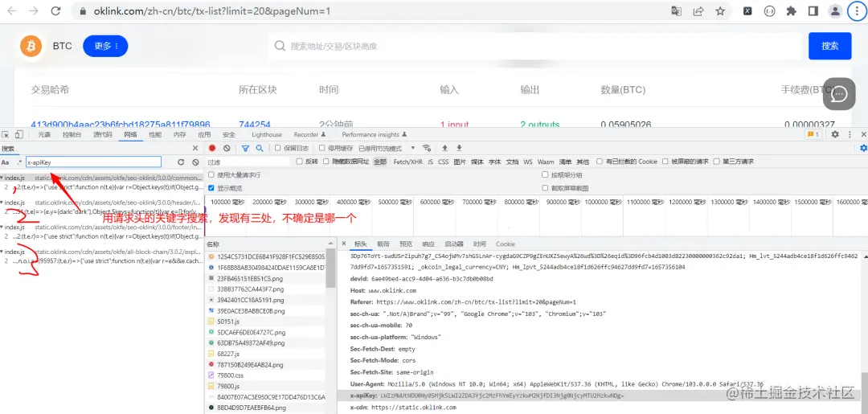Open the DevTools settings gear
The width and height of the screenshot is (868, 414).
[x=835, y=134]
